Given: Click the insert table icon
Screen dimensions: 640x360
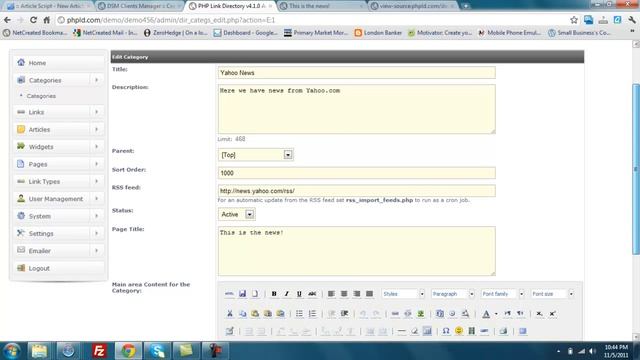Looking at the screenshot, I should pos(230,331).
